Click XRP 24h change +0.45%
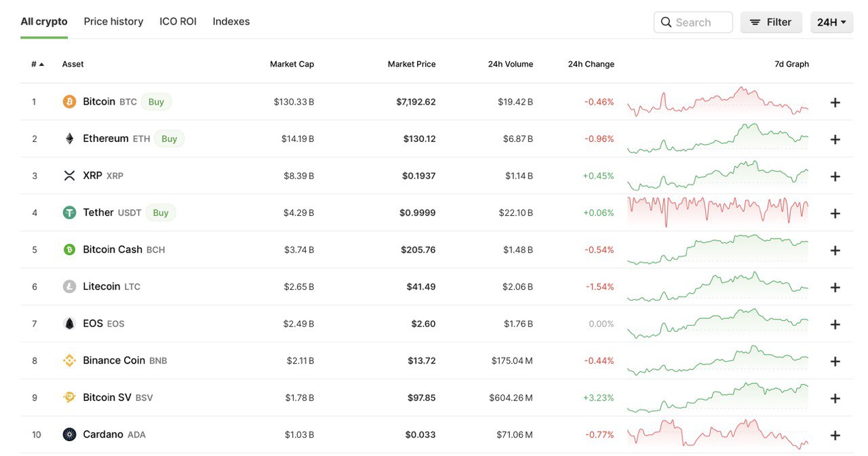Image resolution: width=868 pixels, height=456 pixels. click(x=598, y=176)
